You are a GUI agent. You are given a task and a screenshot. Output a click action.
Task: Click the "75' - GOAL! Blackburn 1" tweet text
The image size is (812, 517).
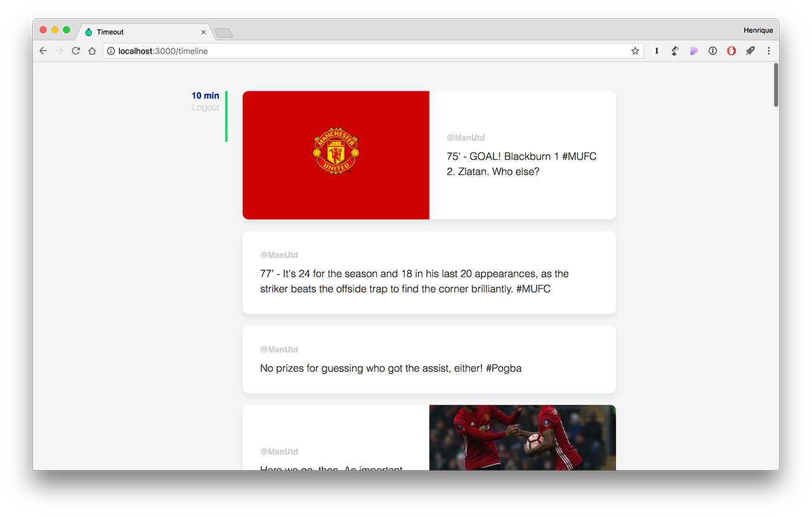pos(521,164)
